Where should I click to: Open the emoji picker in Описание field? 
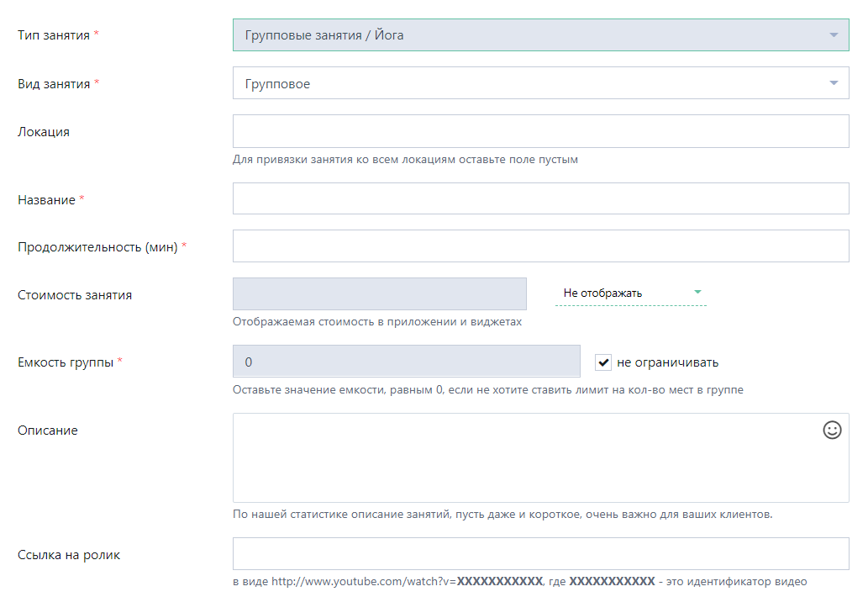point(832,431)
